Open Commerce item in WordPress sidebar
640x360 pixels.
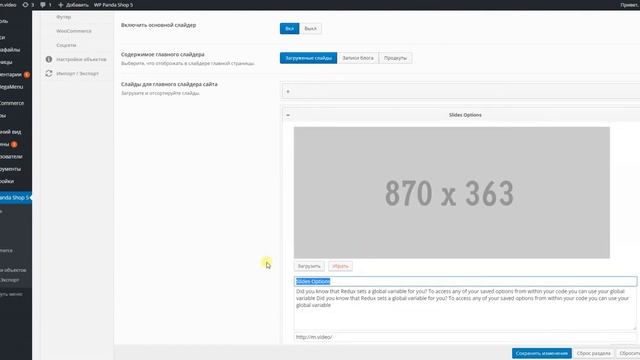pos(12,103)
